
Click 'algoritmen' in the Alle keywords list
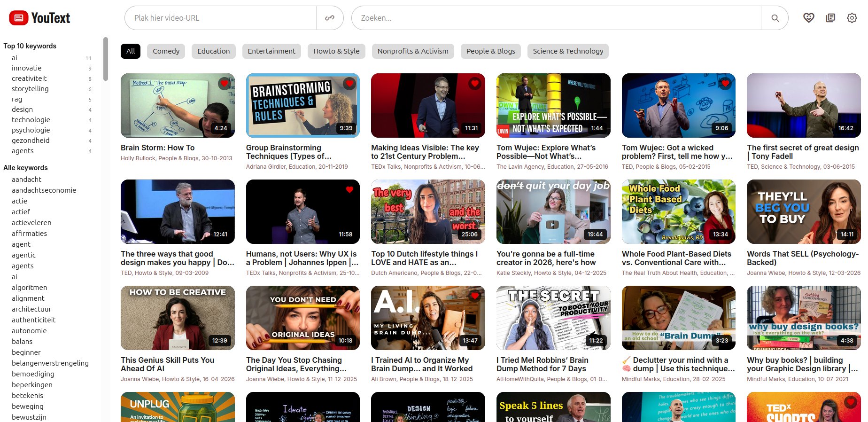point(29,288)
